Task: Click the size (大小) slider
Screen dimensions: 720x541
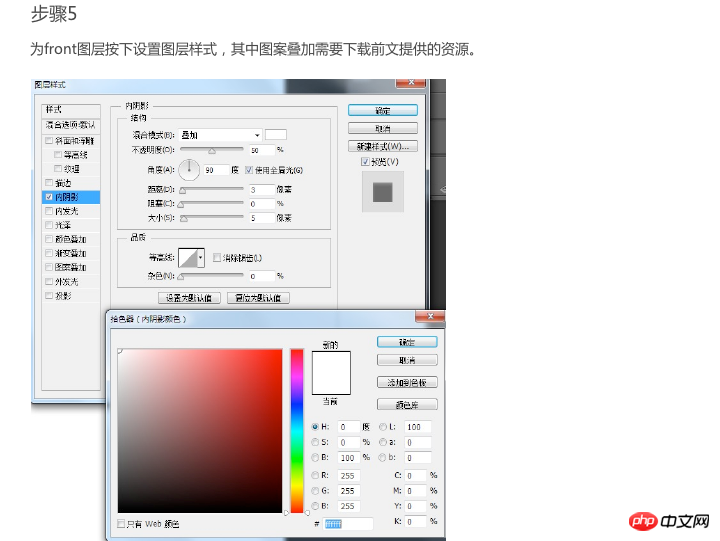Action: [x=212, y=218]
